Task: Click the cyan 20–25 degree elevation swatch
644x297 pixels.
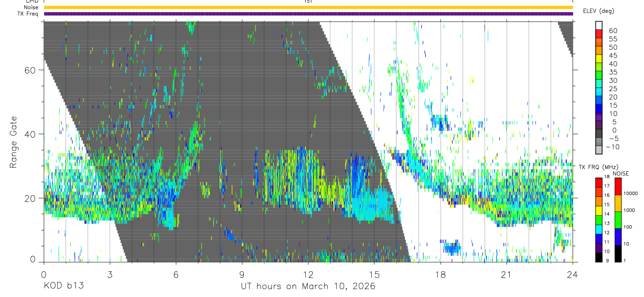Action: 599,92
